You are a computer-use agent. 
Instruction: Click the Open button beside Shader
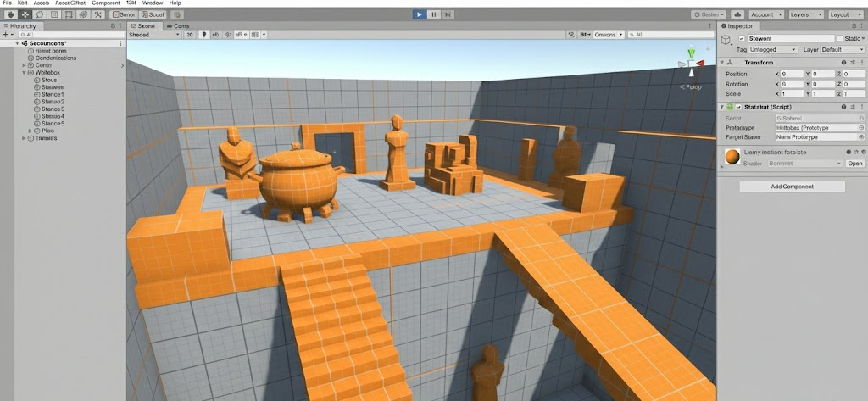pos(854,163)
